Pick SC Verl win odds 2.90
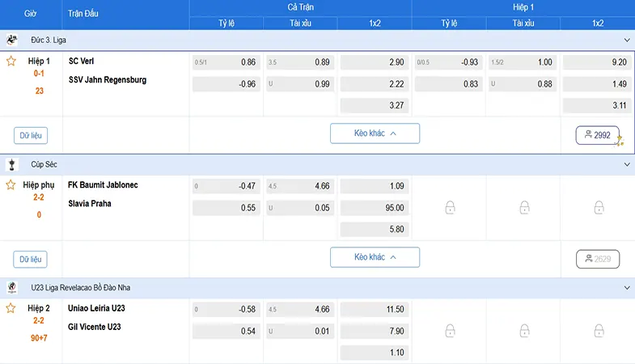 pos(375,62)
